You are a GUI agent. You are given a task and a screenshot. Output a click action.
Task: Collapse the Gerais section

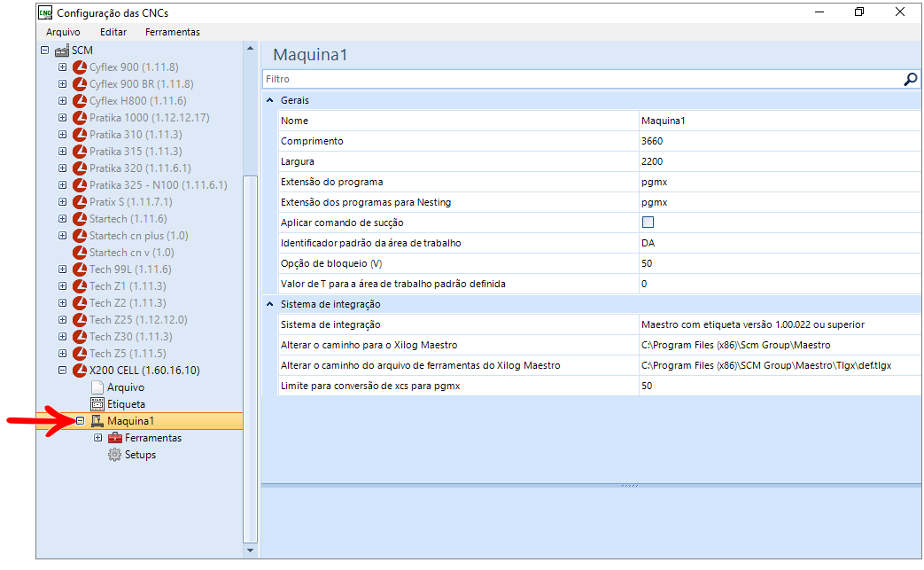[270, 100]
